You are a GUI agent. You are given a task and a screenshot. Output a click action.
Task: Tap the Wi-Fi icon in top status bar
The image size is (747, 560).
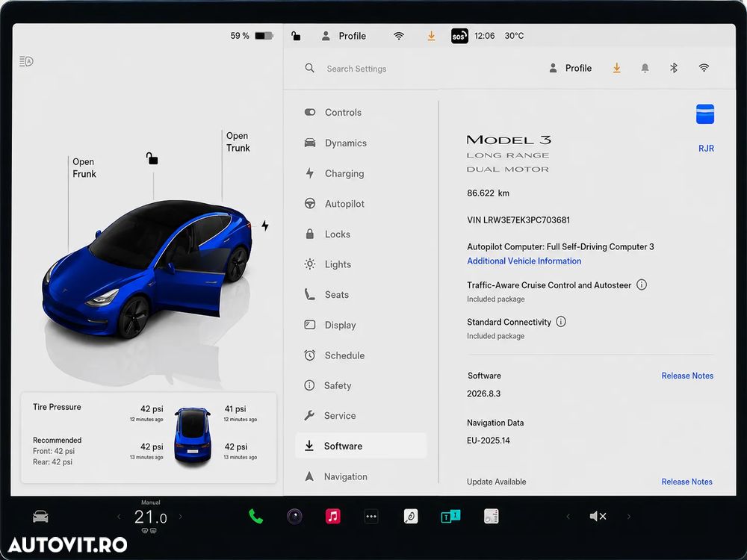[399, 36]
